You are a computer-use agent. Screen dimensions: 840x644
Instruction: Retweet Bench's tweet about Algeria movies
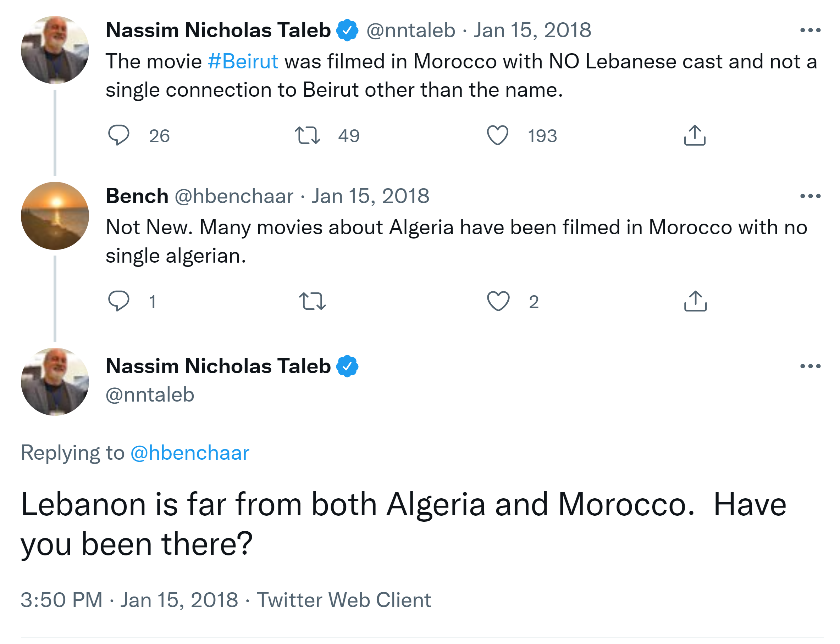[x=312, y=301]
